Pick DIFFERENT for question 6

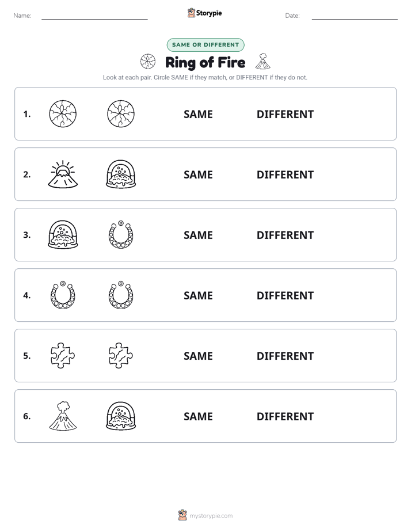(x=285, y=416)
